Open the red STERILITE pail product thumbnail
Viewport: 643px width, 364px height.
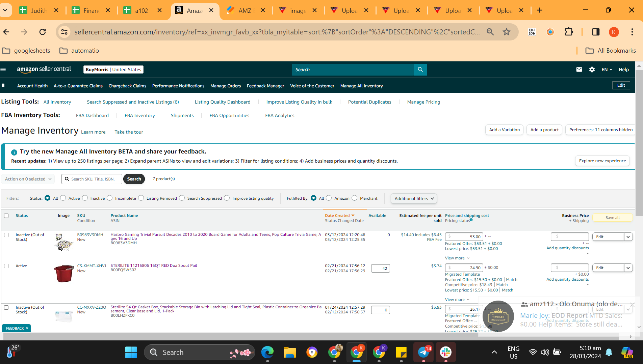click(64, 274)
